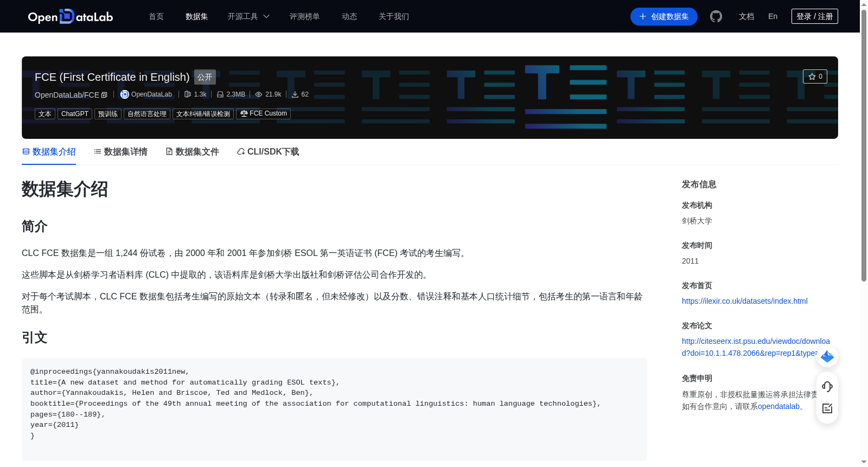Click the FCE (First Certificate in English) title
The height and width of the screenshot is (467, 868).
112,77
